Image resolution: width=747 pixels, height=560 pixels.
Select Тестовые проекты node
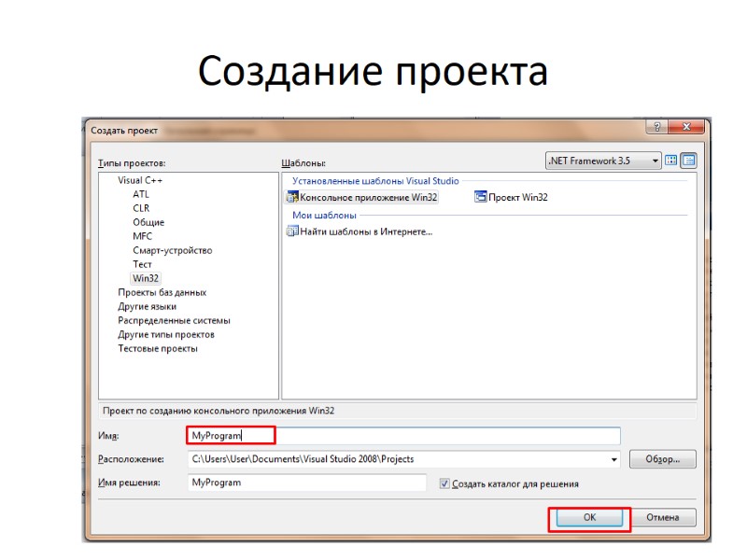(x=158, y=348)
